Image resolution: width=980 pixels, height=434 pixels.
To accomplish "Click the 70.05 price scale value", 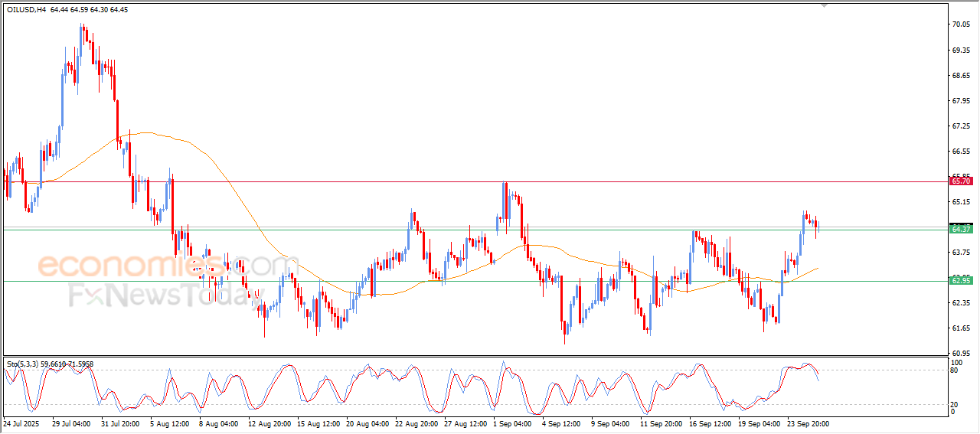I will click(960, 24).
